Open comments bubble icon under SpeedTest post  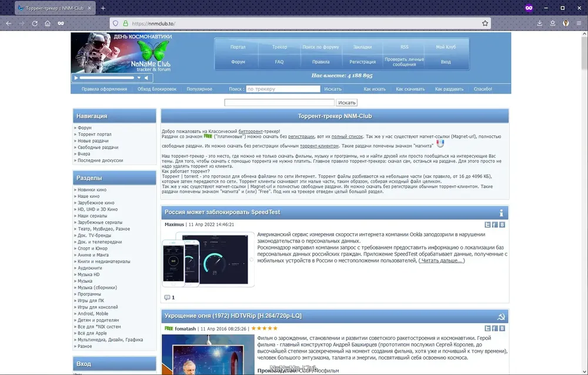pyautogui.click(x=167, y=297)
